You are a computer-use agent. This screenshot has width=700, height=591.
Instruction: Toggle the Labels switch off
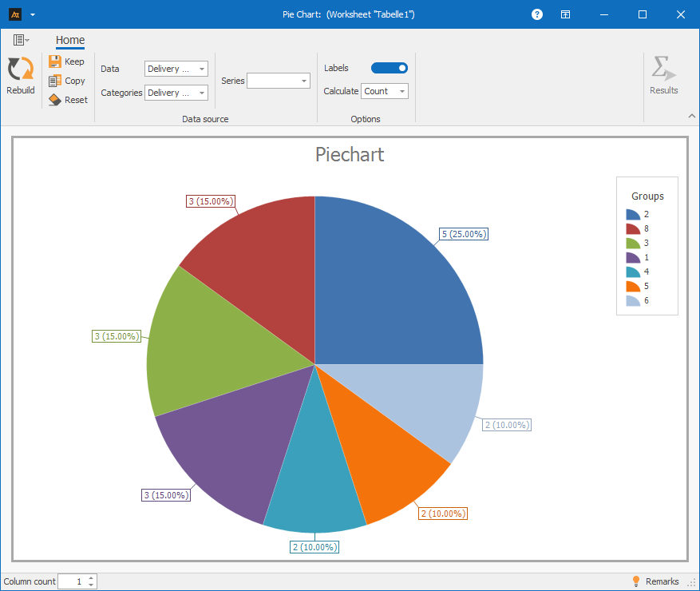pyautogui.click(x=390, y=68)
